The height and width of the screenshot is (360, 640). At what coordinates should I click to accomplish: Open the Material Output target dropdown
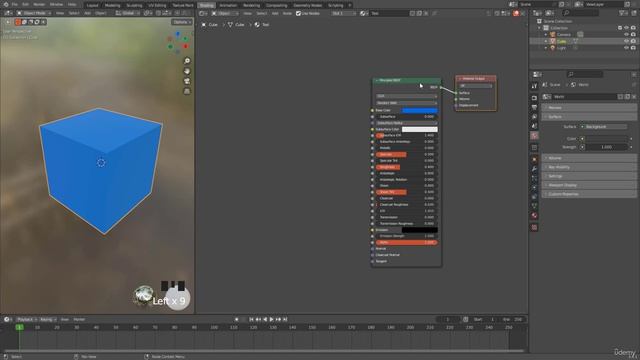point(476,86)
